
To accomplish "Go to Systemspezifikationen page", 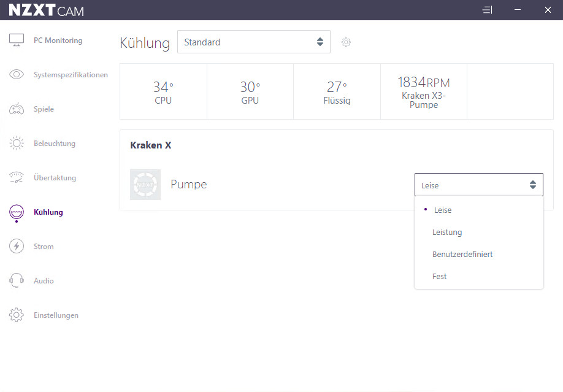I will [71, 75].
